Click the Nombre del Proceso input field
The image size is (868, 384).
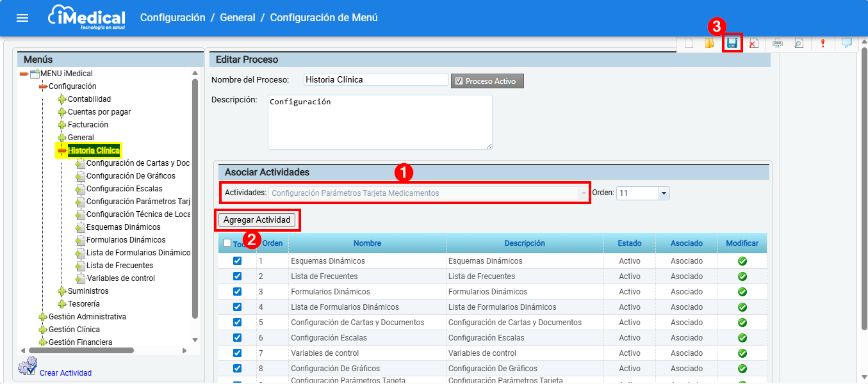375,80
